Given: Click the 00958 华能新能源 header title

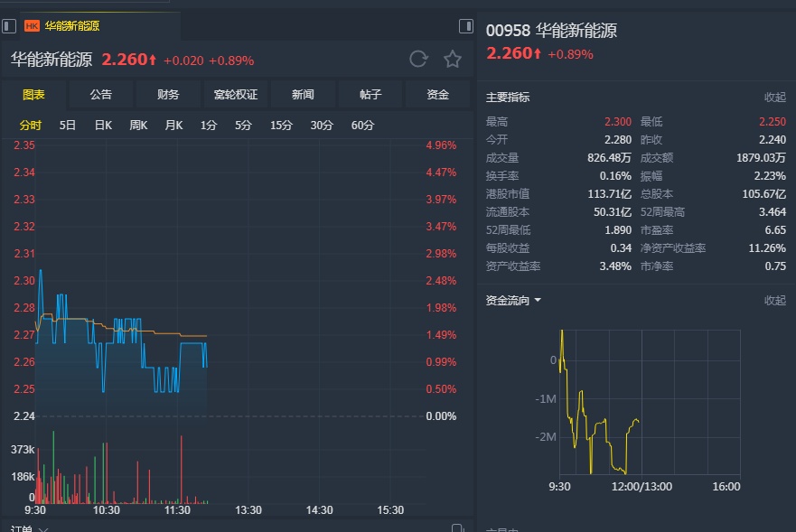Looking at the screenshot, I should tap(551, 31).
